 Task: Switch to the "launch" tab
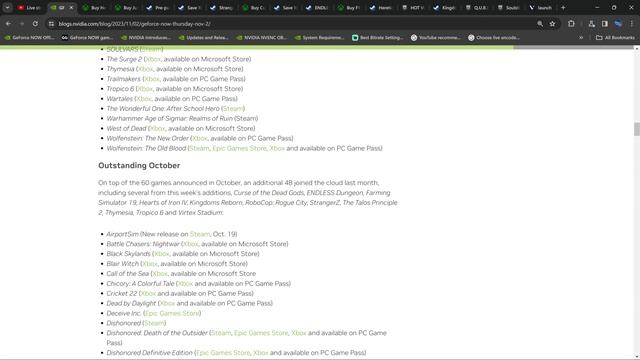click(540, 7)
